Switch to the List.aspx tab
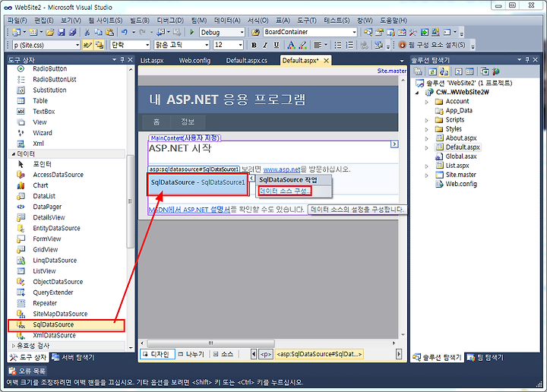This screenshot has height=392, width=547. coord(152,61)
